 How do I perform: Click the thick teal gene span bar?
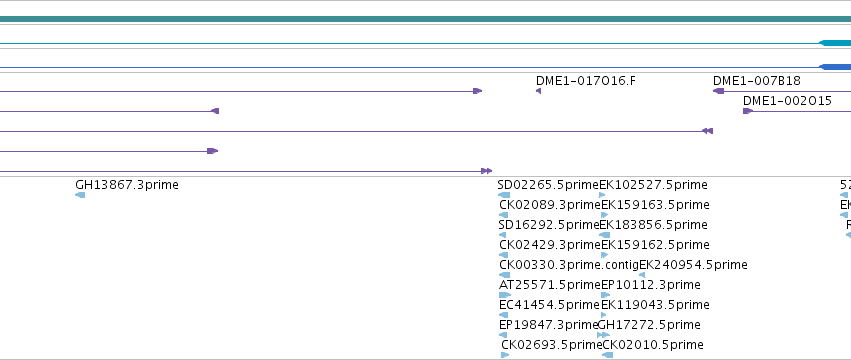(426, 20)
